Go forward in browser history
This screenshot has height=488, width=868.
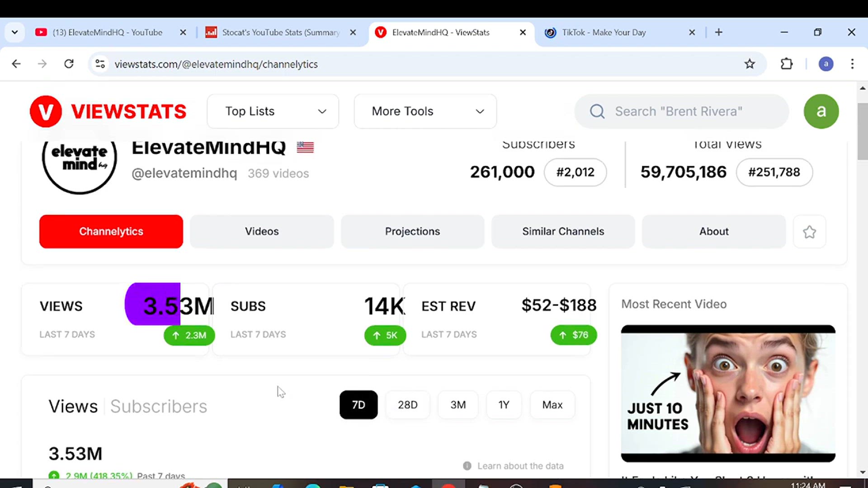pos(42,64)
